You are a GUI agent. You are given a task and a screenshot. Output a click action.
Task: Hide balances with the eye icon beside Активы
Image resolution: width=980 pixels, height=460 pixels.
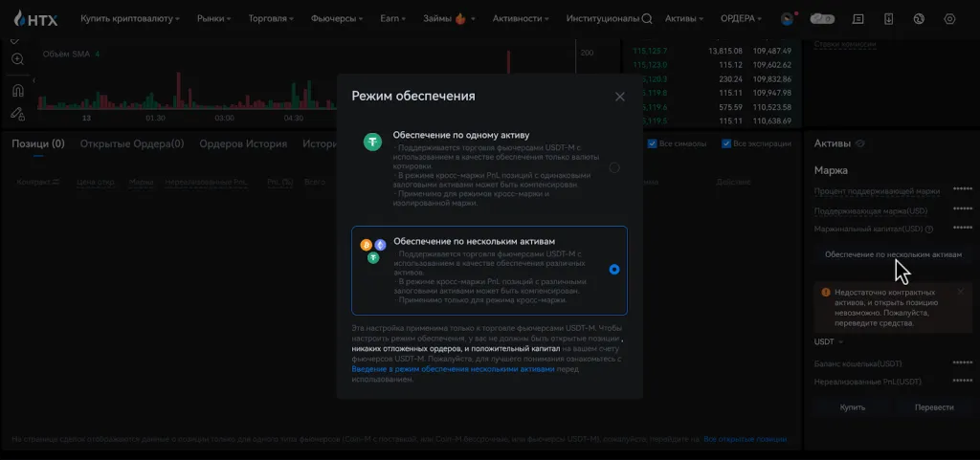pos(860,143)
